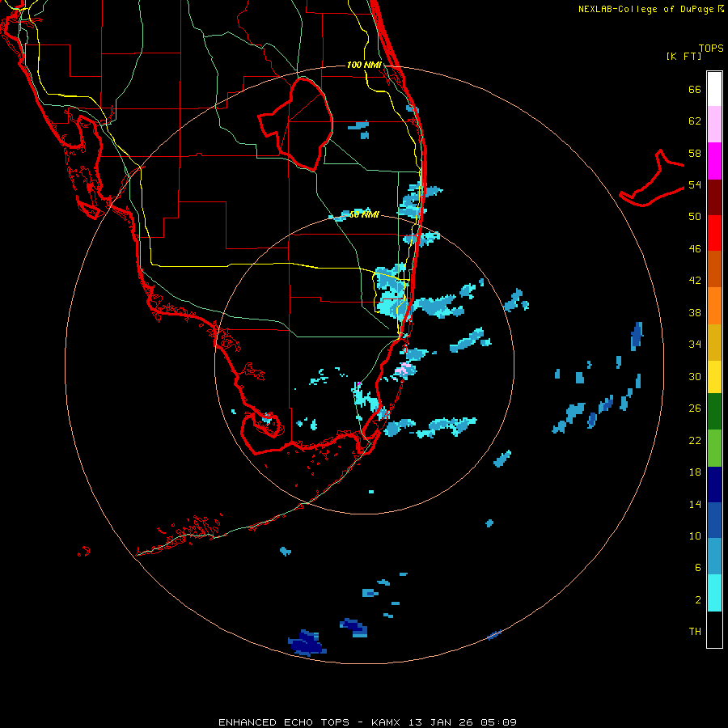Click the dark orange 42 kft swatch
728x728 pixels.
[714, 269]
